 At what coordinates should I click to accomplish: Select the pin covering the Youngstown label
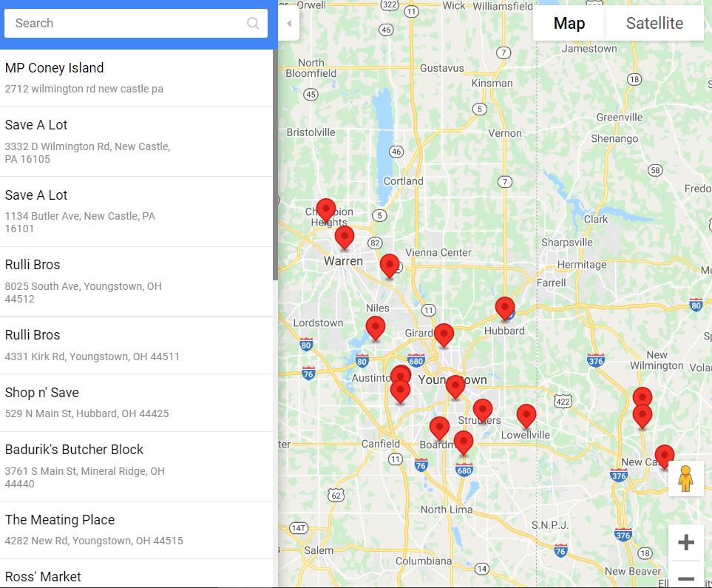click(x=455, y=387)
